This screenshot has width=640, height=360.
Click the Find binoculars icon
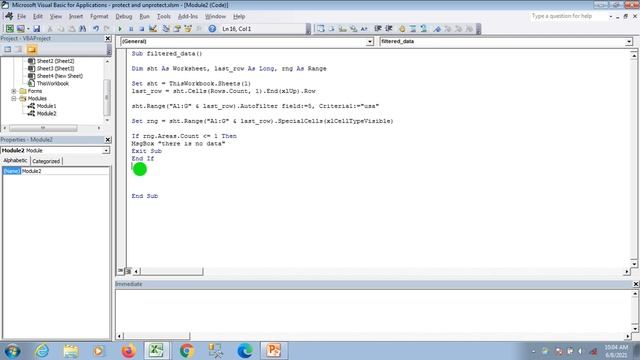[83, 29]
